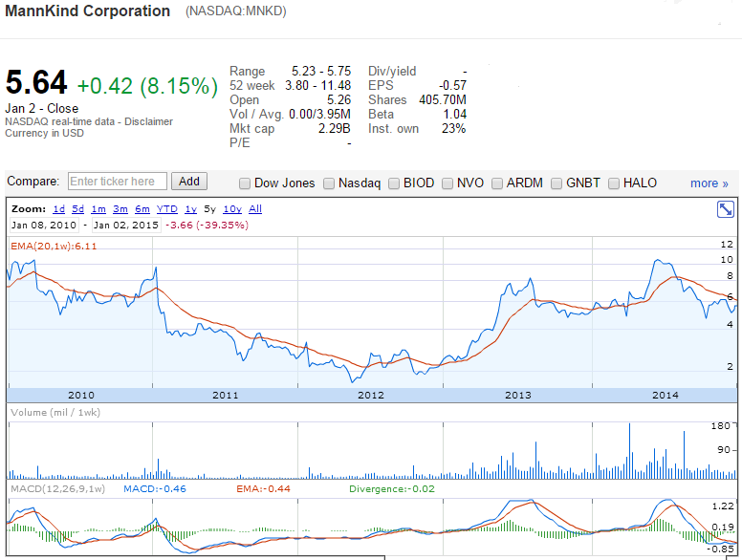Check the HALO comparison box

tap(614, 183)
